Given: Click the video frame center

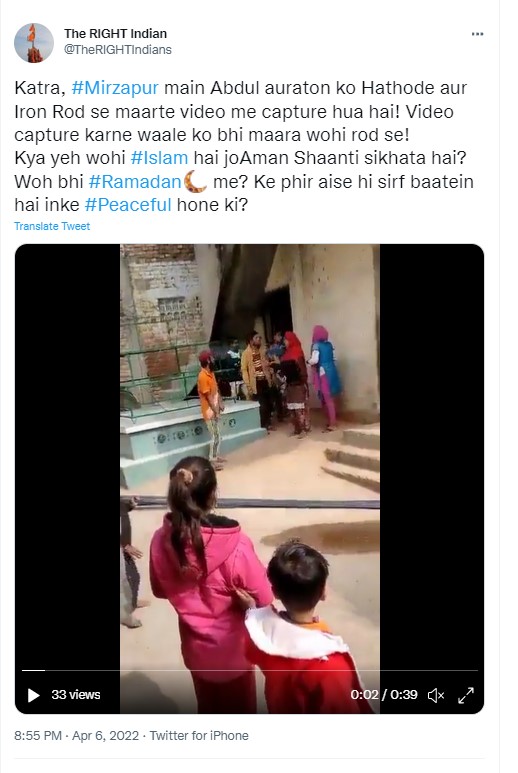Looking at the screenshot, I should 249,478.
